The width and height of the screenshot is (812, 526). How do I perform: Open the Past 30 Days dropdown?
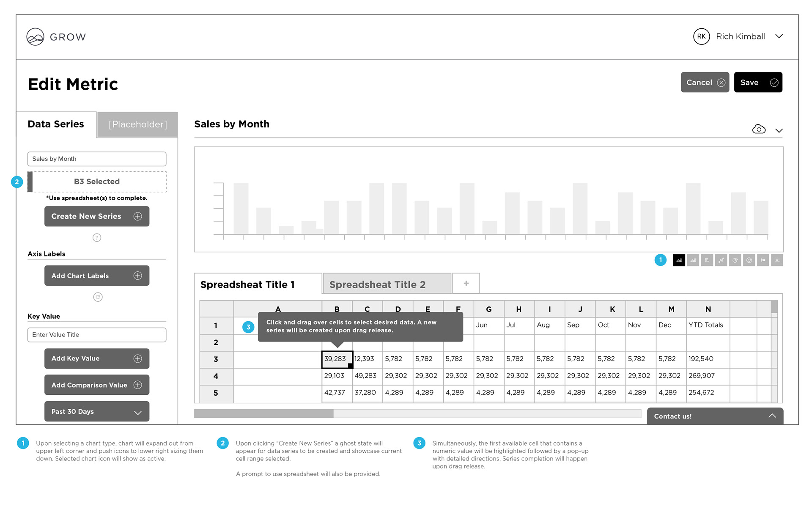point(97,411)
